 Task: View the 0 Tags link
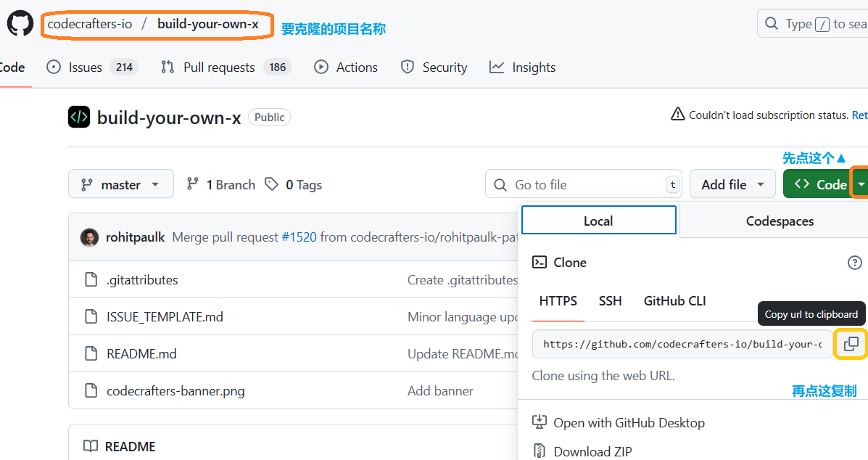click(294, 184)
